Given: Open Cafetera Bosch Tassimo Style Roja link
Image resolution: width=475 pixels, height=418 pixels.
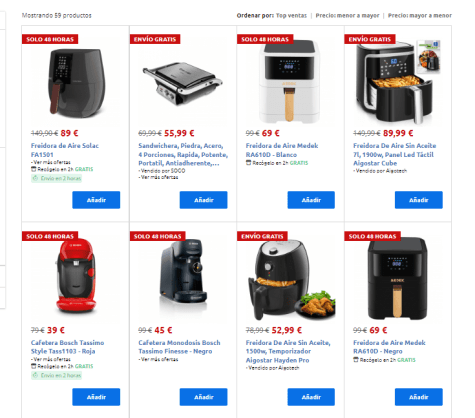Looking at the screenshot, I should 67,347.
